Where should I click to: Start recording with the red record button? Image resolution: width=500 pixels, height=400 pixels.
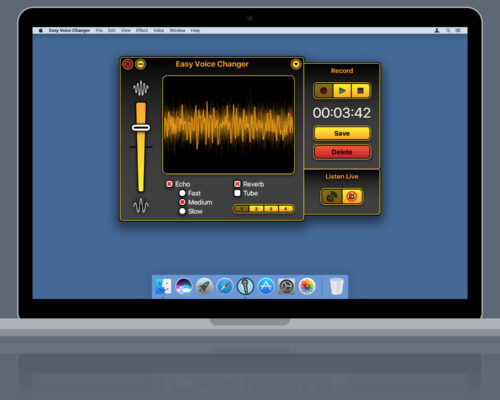click(x=323, y=91)
